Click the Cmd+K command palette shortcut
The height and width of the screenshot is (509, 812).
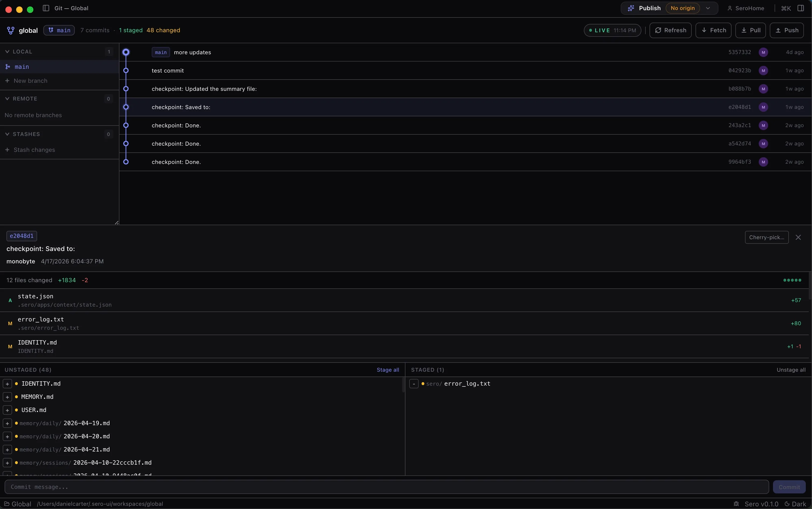click(786, 8)
